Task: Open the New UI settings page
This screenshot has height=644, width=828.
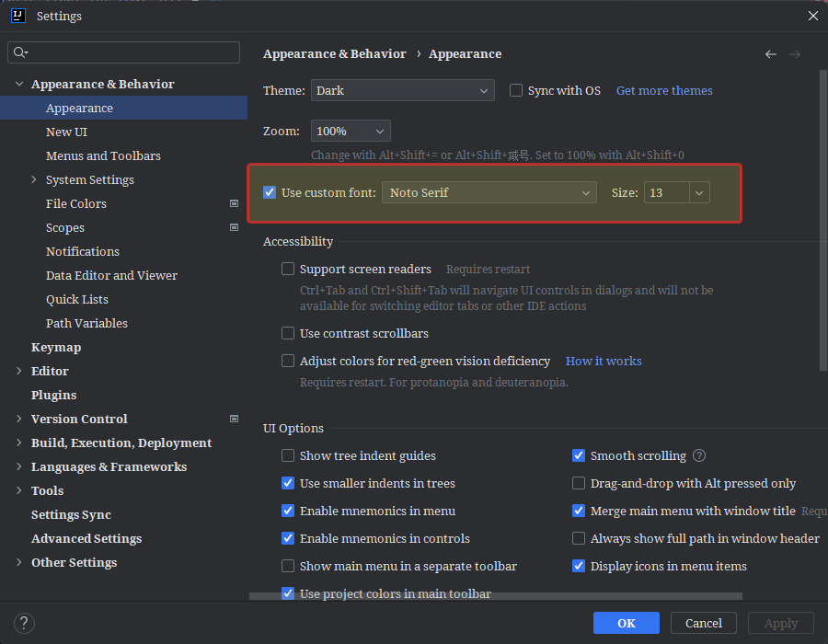Action: point(66,132)
